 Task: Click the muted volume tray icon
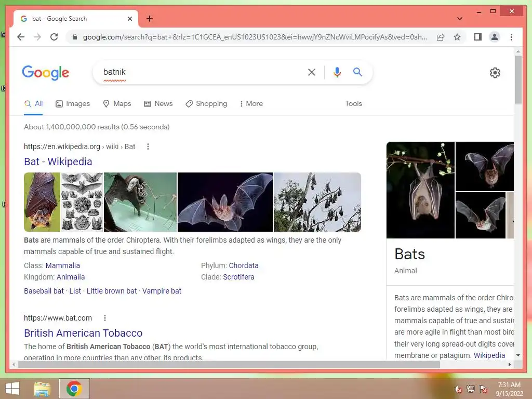click(458, 389)
